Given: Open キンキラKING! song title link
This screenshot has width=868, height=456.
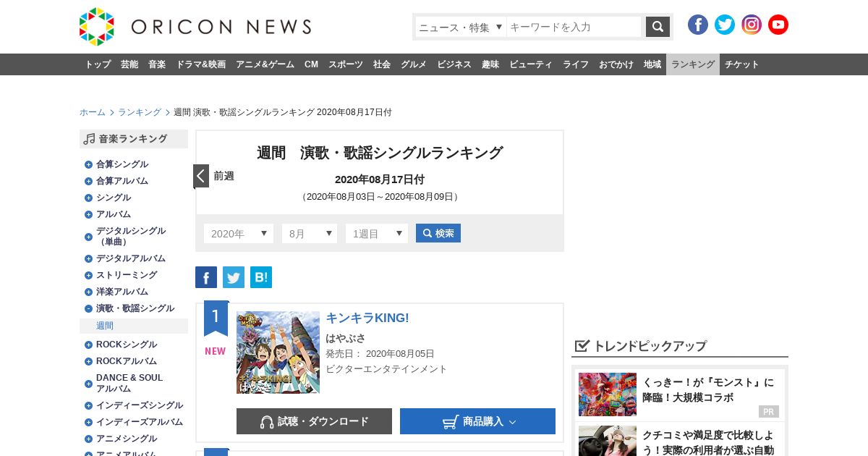Looking at the screenshot, I should [367, 318].
